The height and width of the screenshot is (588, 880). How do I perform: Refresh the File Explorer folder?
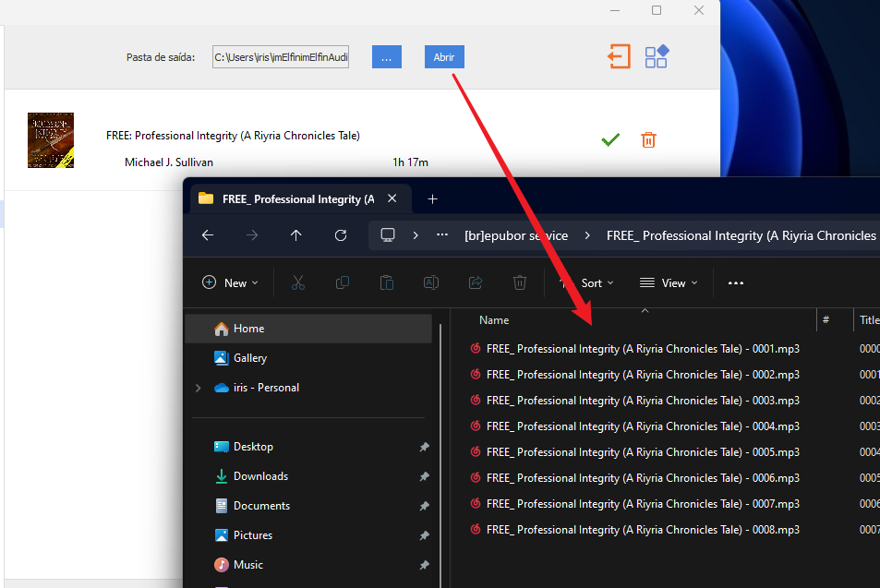(340, 235)
